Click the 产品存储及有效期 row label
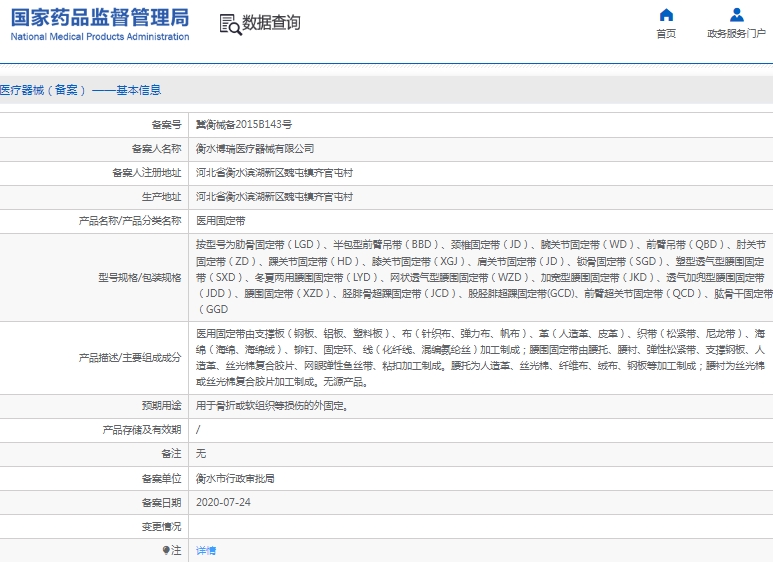The width and height of the screenshot is (773, 562). 142,430
